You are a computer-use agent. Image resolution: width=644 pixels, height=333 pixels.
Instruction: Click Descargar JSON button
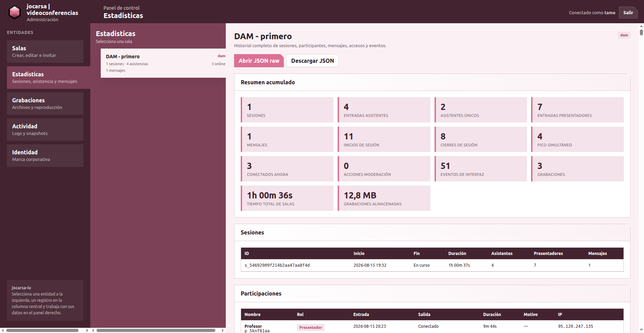[x=313, y=61]
